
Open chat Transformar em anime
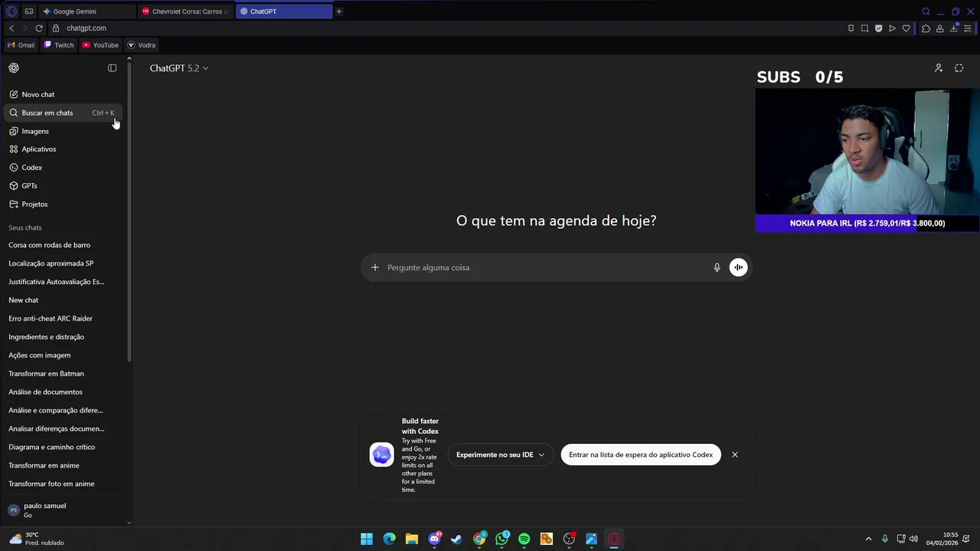[63, 465]
